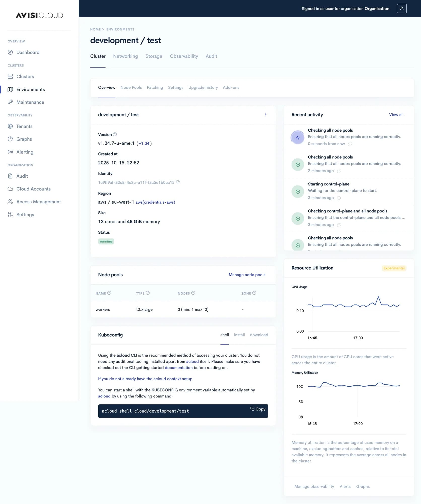The width and height of the screenshot is (421, 504).
Task: Click the HOME breadcrumb
Action: tap(95, 29)
